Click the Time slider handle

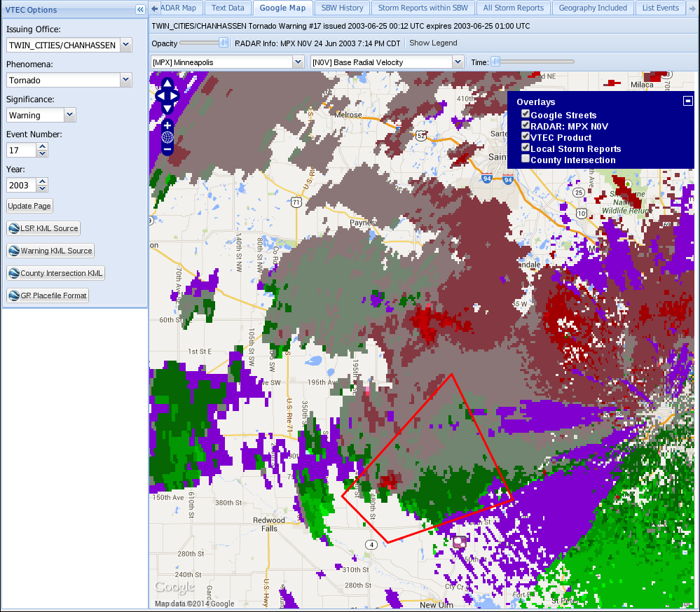pos(495,62)
